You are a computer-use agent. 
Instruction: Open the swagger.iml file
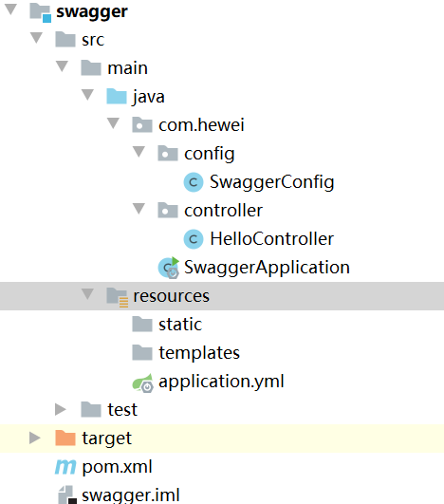tap(131, 495)
